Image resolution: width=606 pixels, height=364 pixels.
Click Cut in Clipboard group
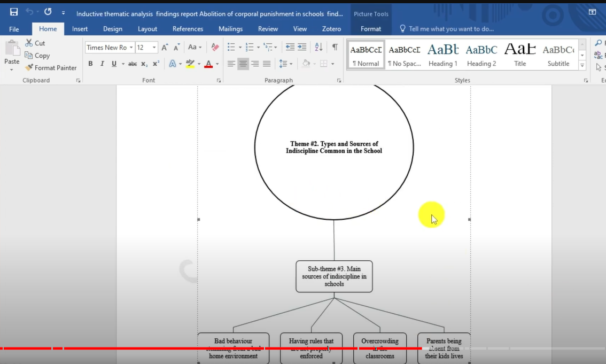(35, 43)
